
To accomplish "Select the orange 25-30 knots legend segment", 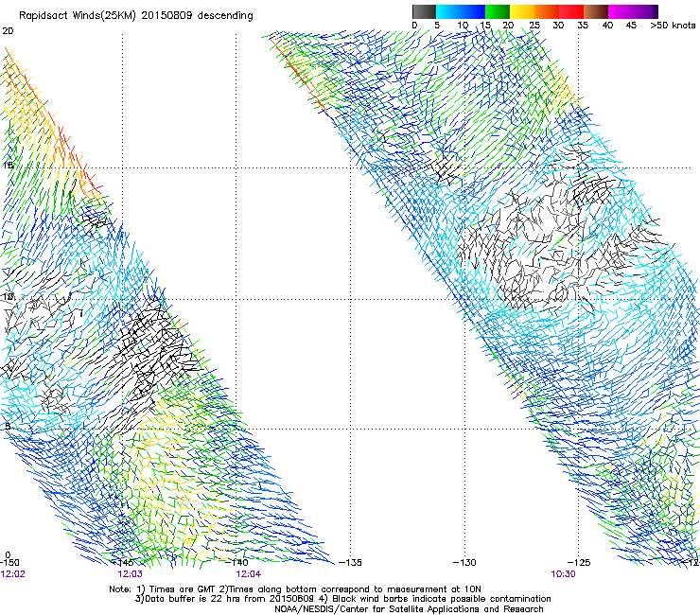I will [547, 11].
